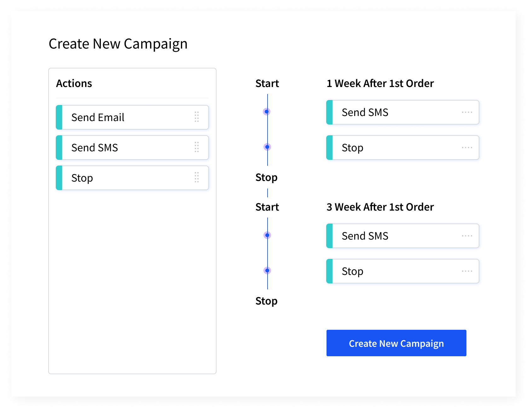The height and width of the screenshot is (413, 532).
Task: Select the Send Email action card
Action: click(x=132, y=117)
